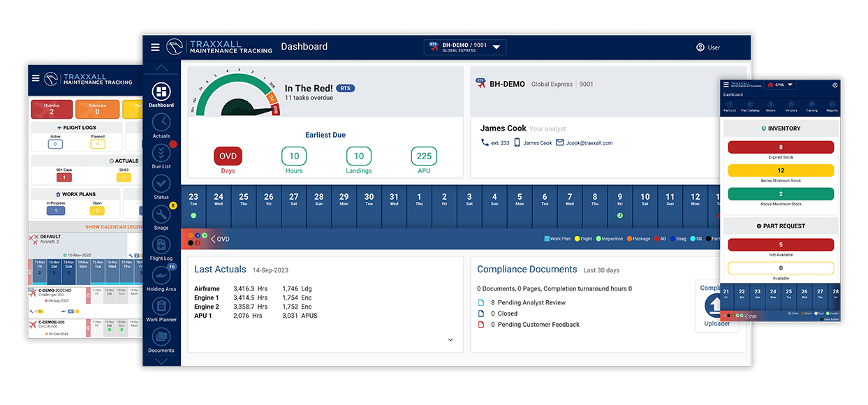The height and width of the screenshot is (405, 868).
Task: Click the Overdue 2 tile in left window
Action: coord(52,109)
